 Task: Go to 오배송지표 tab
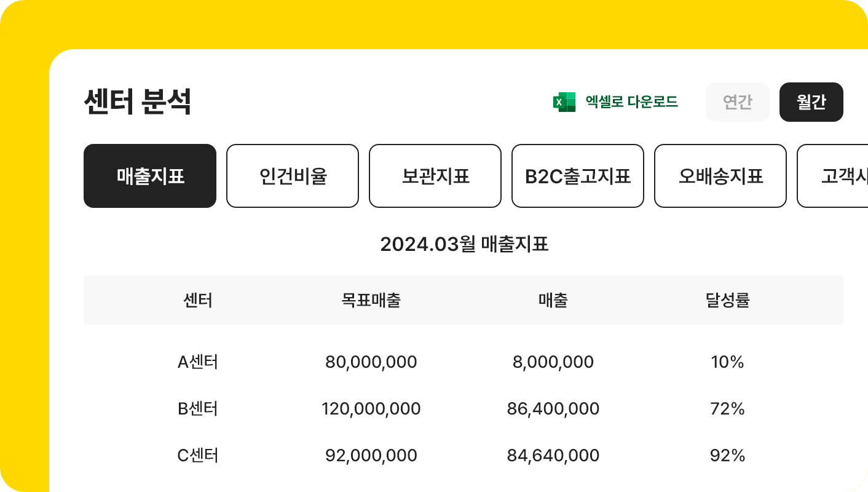click(x=720, y=176)
